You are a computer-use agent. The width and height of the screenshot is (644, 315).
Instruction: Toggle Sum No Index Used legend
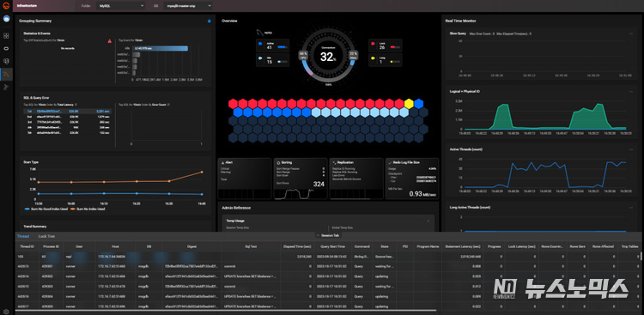coord(88,209)
